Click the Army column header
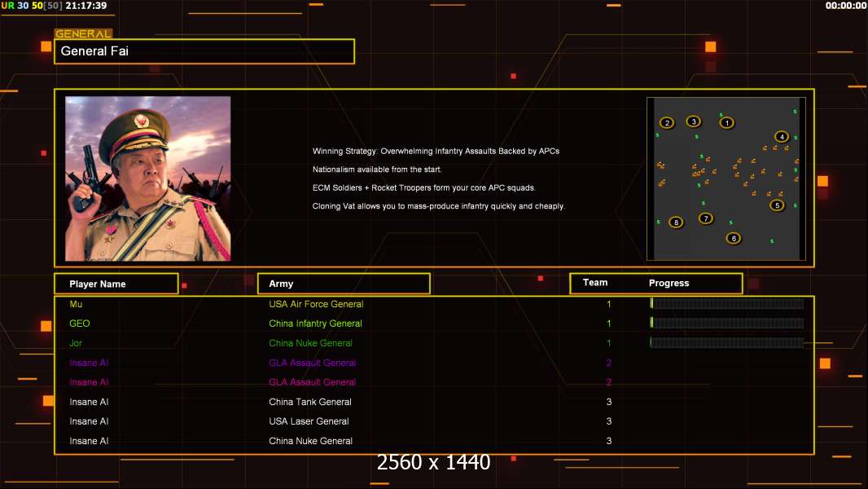This screenshot has width=868, height=489. [344, 284]
